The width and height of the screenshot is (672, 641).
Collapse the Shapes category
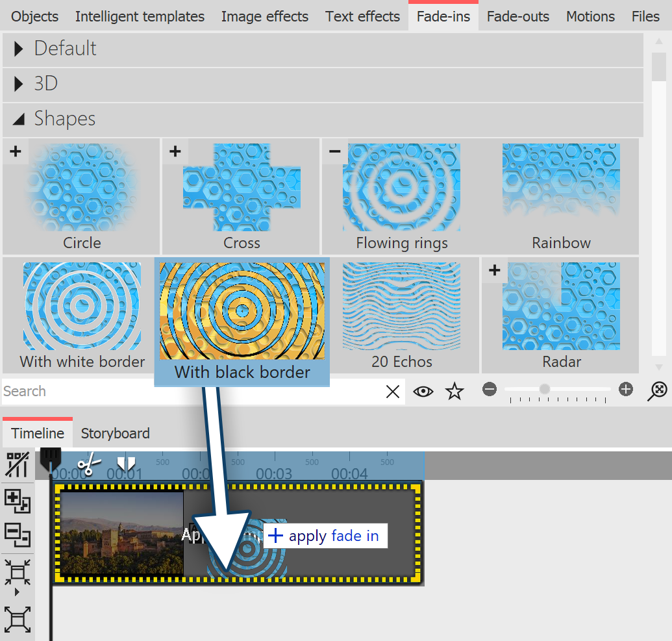(x=19, y=119)
